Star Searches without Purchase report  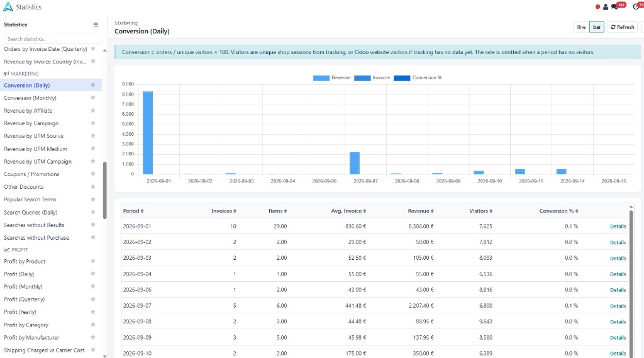[x=93, y=237]
